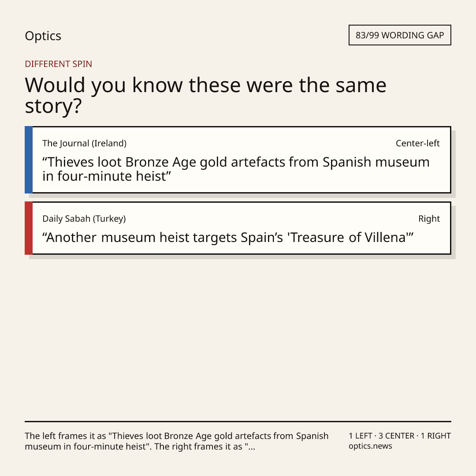Select the DIFFERENT SPIN label
The width and height of the screenshot is (476, 476).
coord(58,64)
